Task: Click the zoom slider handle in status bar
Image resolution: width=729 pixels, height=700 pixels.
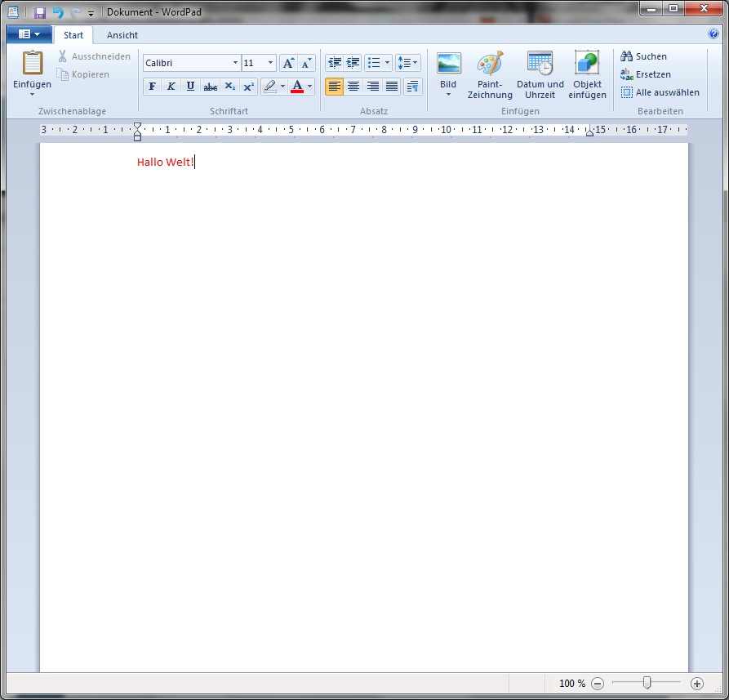Action: pos(647,683)
